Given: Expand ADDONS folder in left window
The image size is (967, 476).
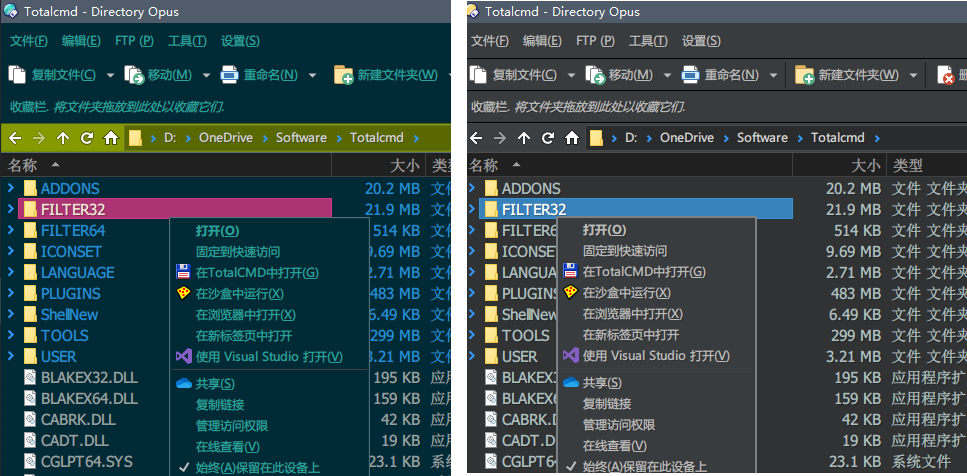Looking at the screenshot, I should pyautogui.click(x=10, y=188).
